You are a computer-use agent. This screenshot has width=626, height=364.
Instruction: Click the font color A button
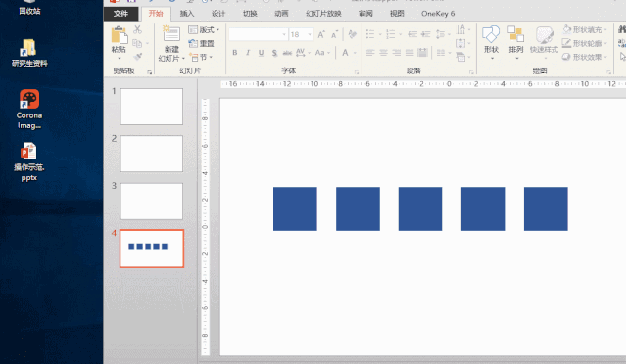pyautogui.click(x=345, y=52)
